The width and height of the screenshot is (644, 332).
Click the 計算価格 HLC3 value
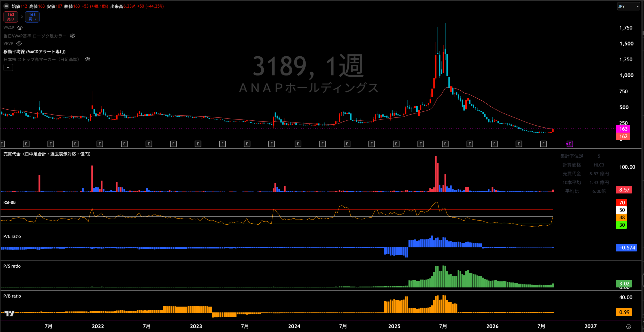pos(599,165)
